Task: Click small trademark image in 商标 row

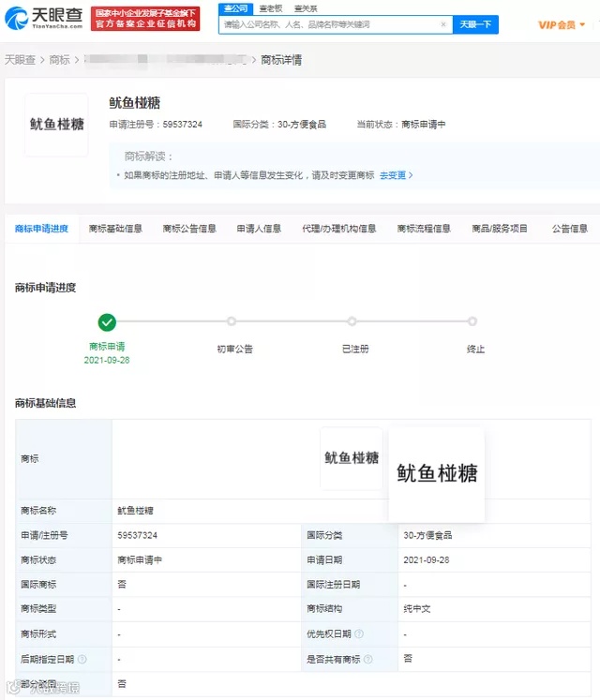Action: (352, 458)
